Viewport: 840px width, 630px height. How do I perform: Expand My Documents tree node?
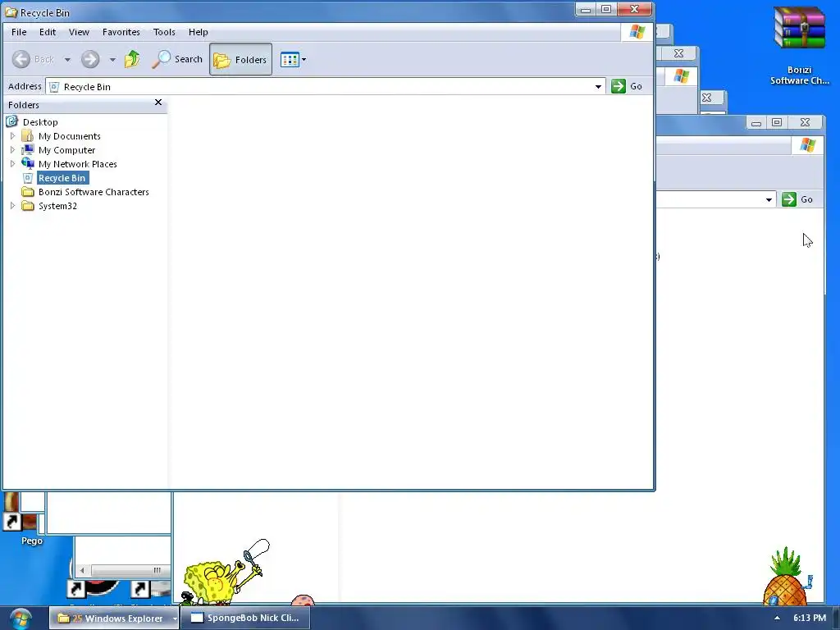pos(13,136)
